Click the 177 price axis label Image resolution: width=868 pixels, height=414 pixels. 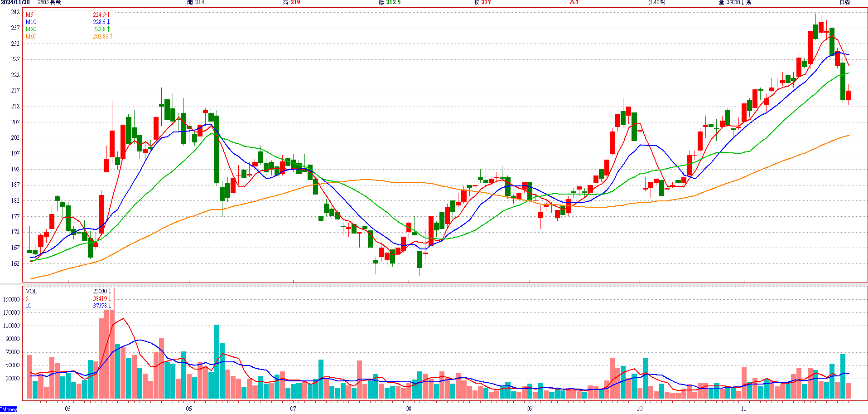point(15,217)
